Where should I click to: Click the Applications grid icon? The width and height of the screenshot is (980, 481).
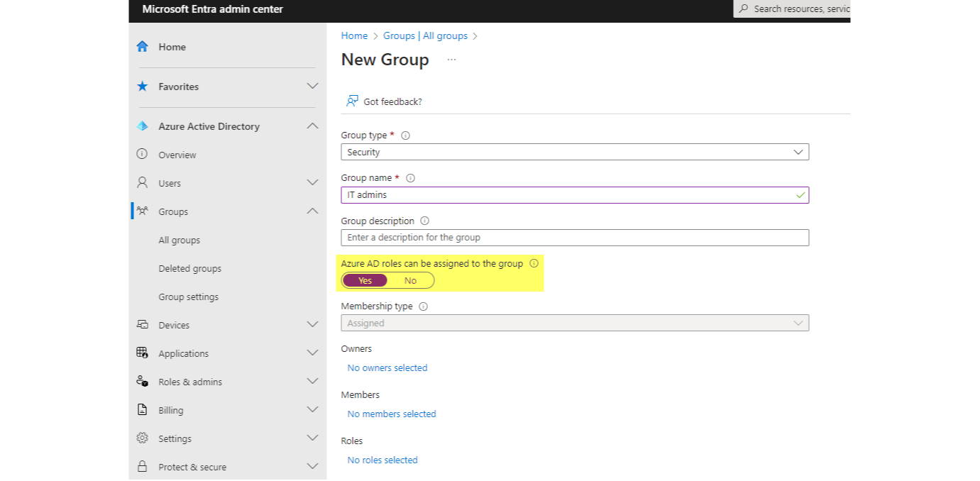click(142, 353)
